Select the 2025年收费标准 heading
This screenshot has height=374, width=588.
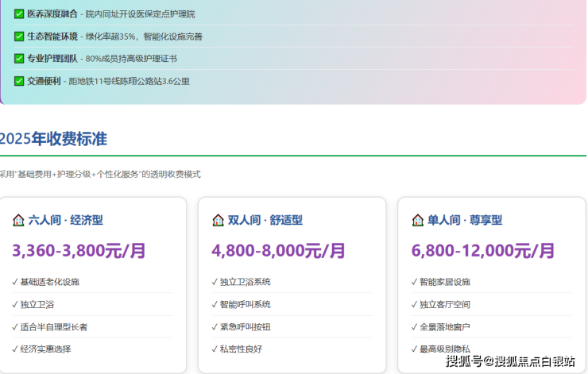coord(53,139)
